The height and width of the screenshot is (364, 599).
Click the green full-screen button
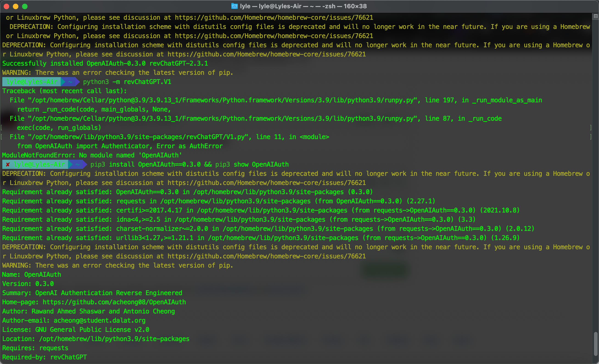point(25,6)
